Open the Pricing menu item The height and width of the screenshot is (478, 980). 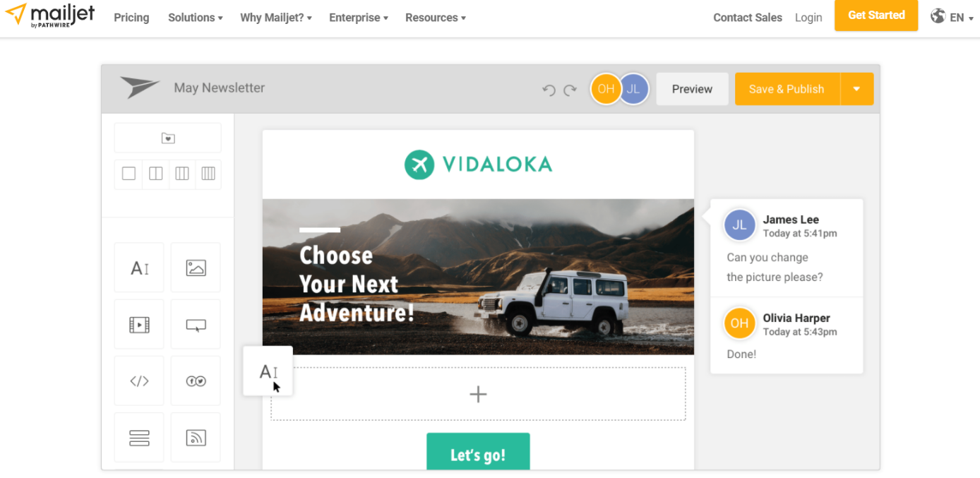tap(131, 18)
